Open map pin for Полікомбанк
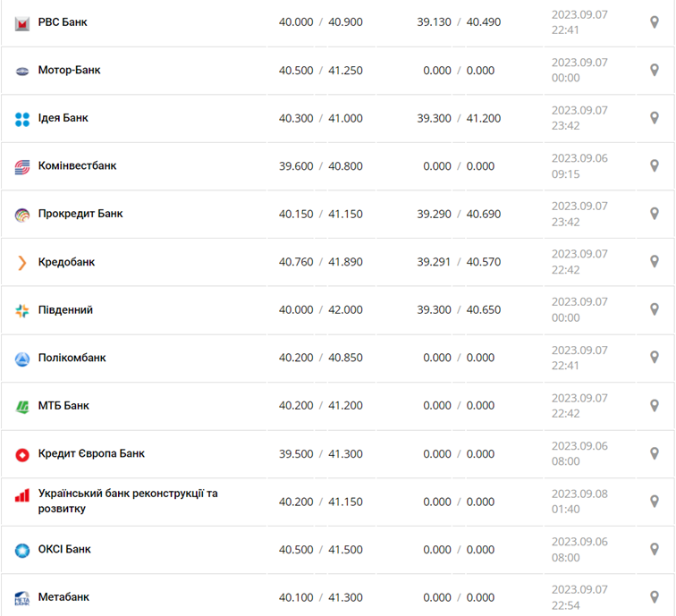 tap(654, 359)
